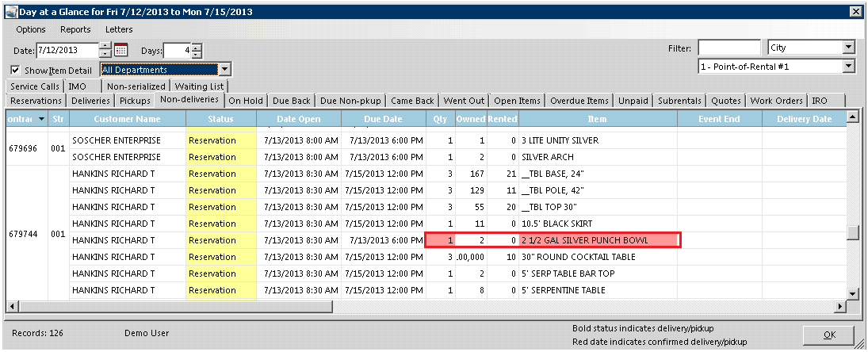Image resolution: width=868 pixels, height=352 pixels.
Task: Open the Contract column header dropdown arrow
Action: [x=40, y=119]
